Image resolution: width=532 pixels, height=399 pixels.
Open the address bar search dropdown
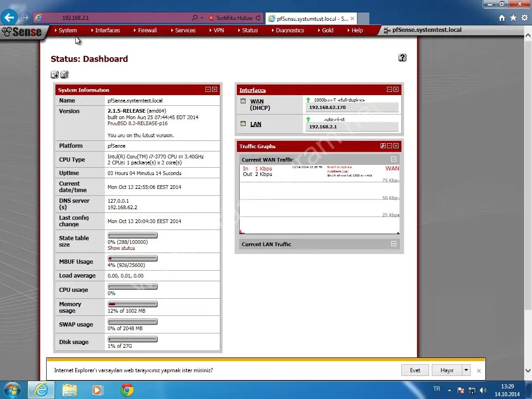[202, 18]
